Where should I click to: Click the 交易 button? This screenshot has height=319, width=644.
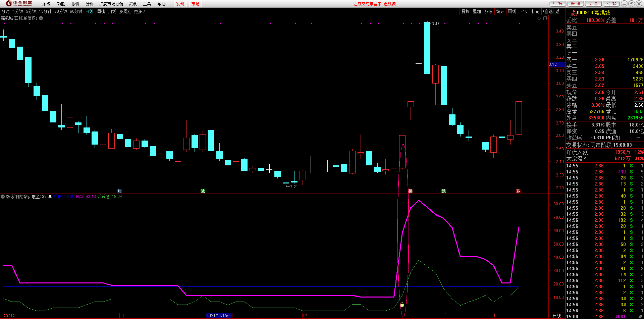(x=593, y=4)
